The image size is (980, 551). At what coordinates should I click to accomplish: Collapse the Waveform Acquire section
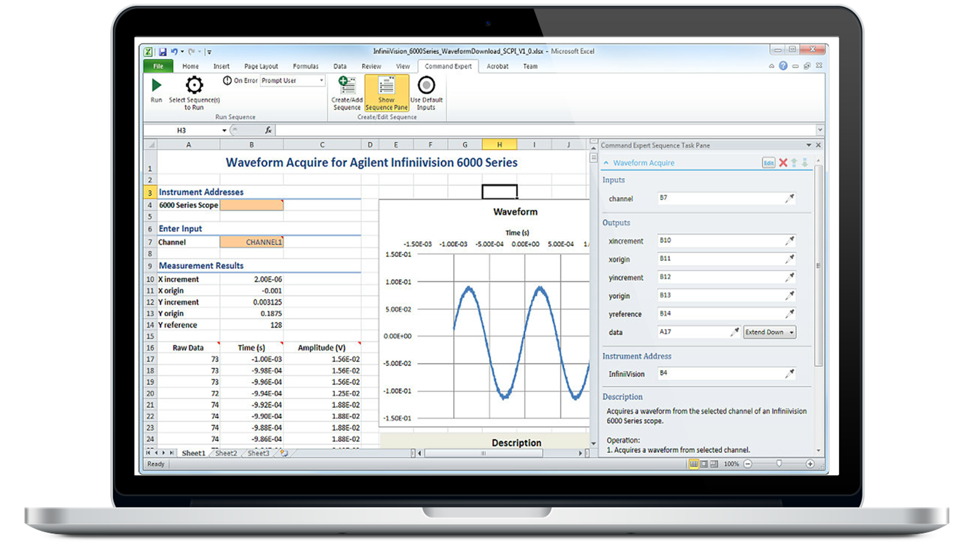tap(606, 163)
